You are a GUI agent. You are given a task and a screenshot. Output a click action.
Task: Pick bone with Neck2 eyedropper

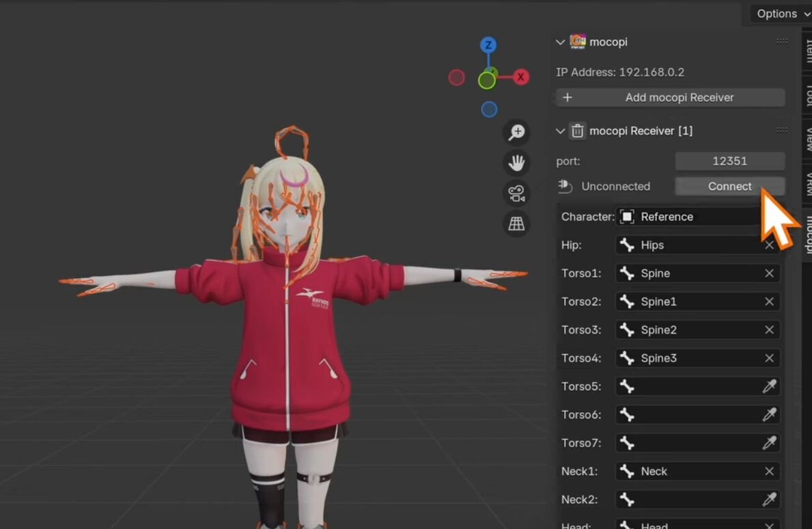769,500
